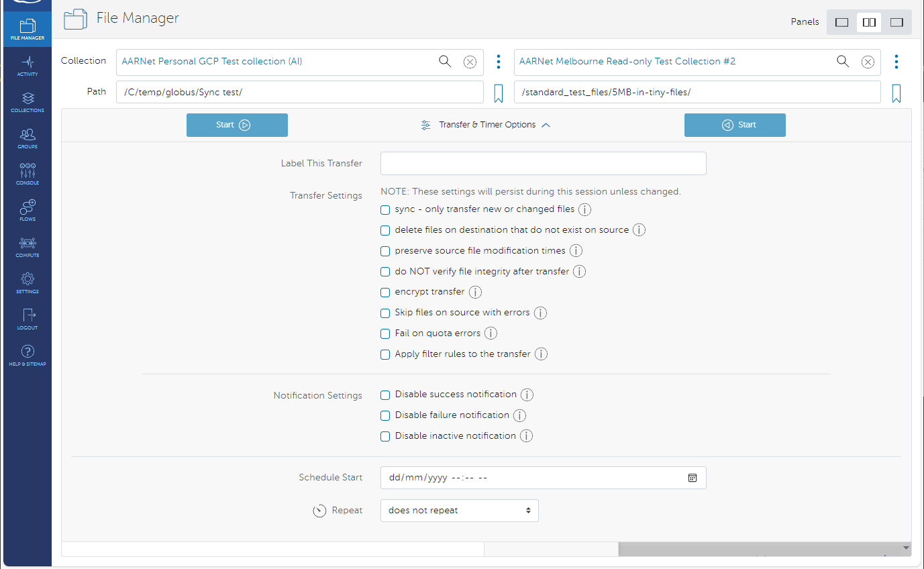Enable preserve source file modification times

click(x=385, y=252)
